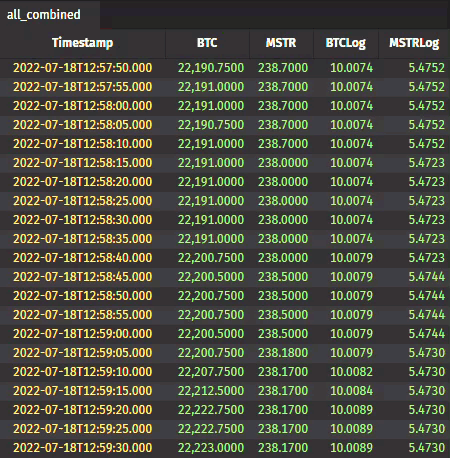This screenshot has height=458, width=450.
Task: Click BTC value 22,222.7500 in 12:59:20 row
Action: [x=211, y=410]
